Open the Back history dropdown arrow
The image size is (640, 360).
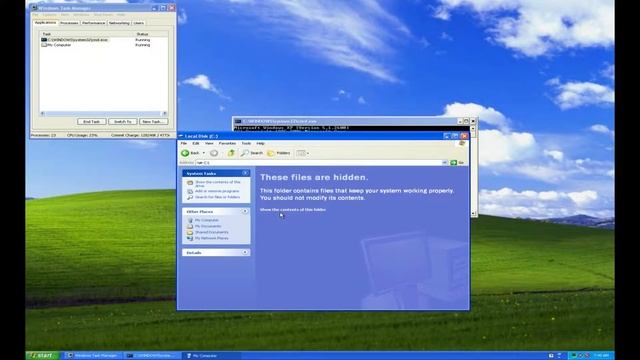click(x=204, y=153)
